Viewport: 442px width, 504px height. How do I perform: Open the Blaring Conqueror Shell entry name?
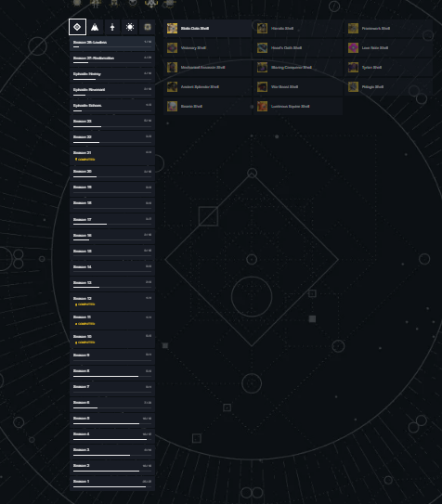(x=292, y=67)
